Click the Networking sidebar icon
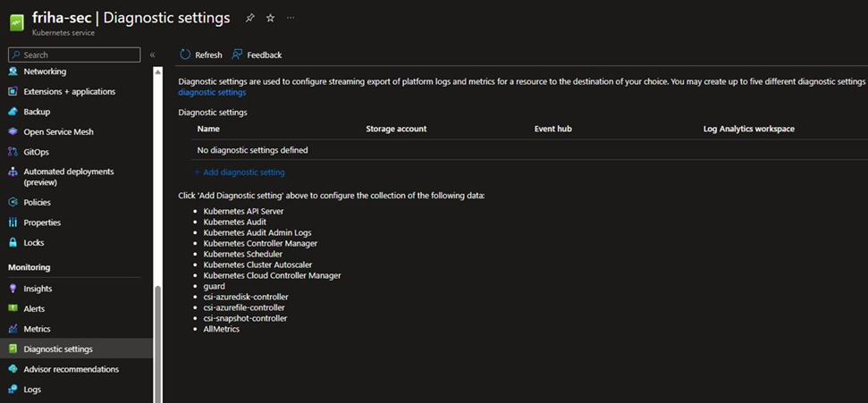868x403 pixels. pyautogui.click(x=13, y=71)
